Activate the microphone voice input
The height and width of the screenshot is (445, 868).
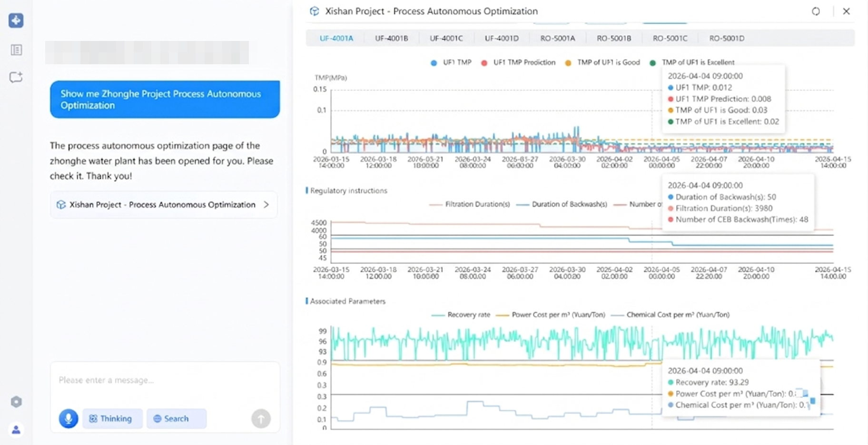69,418
